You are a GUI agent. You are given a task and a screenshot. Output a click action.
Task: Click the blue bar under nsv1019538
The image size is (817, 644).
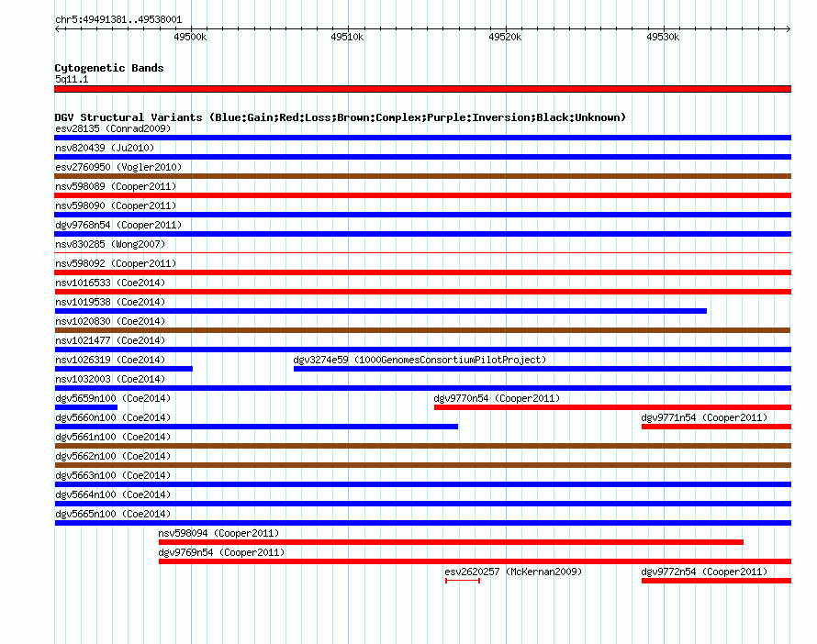click(380, 311)
